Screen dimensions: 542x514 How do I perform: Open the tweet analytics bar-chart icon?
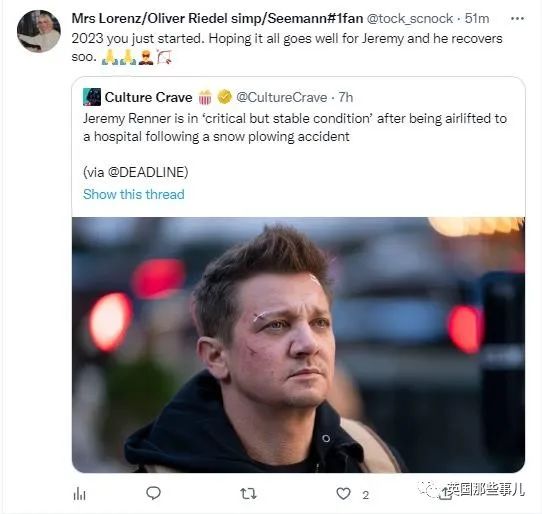[x=80, y=494]
